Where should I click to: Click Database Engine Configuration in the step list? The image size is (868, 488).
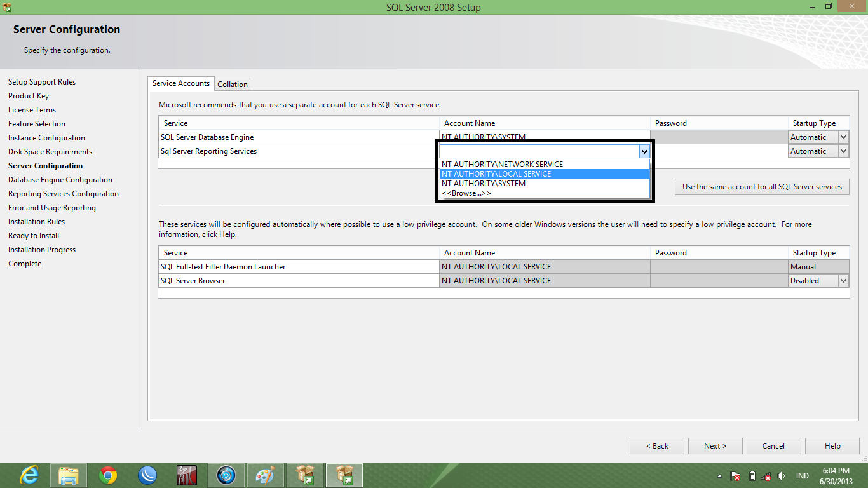[60, 180]
